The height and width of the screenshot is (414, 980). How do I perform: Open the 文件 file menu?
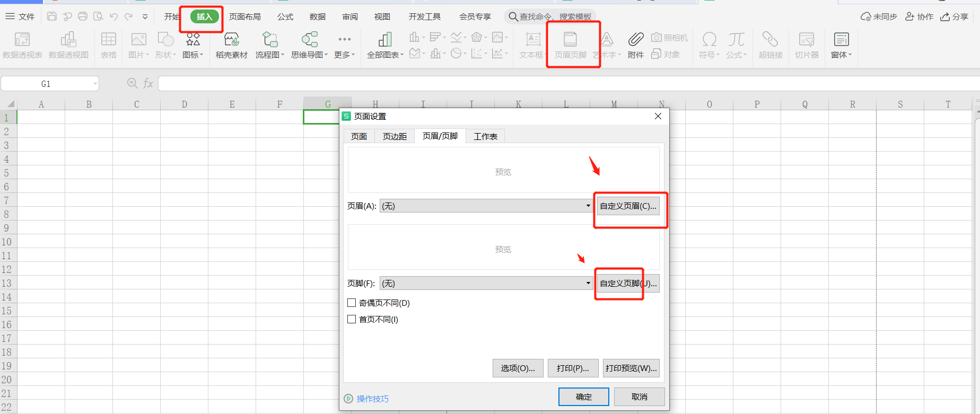(x=20, y=16)
